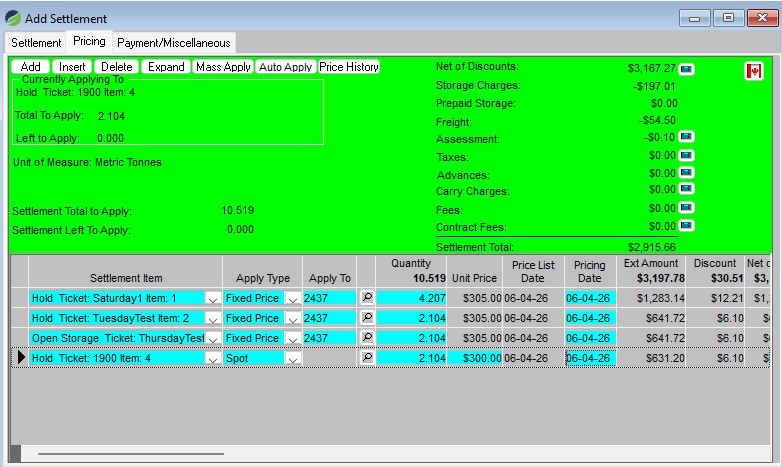Click Pricing Date cell in Ticket 1900 row

(590, 358)
